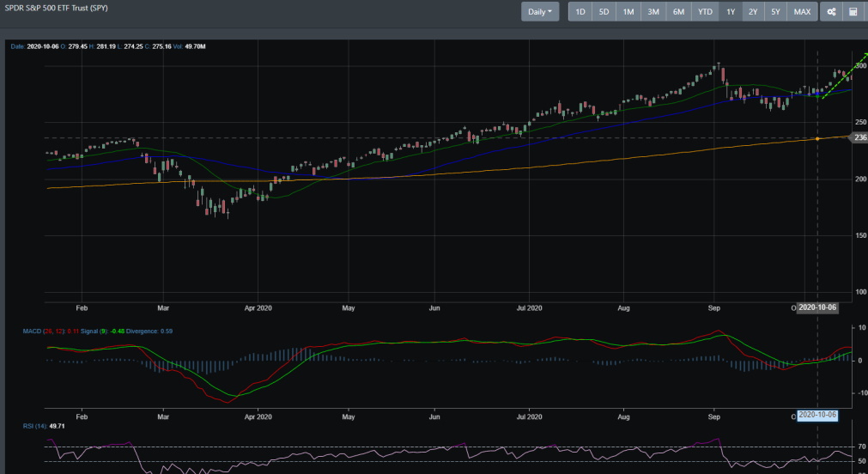This screenshot has width=868, height=474.
Task: Click the Jul 2020 label on price axis
Action: [x=529, y=308]
